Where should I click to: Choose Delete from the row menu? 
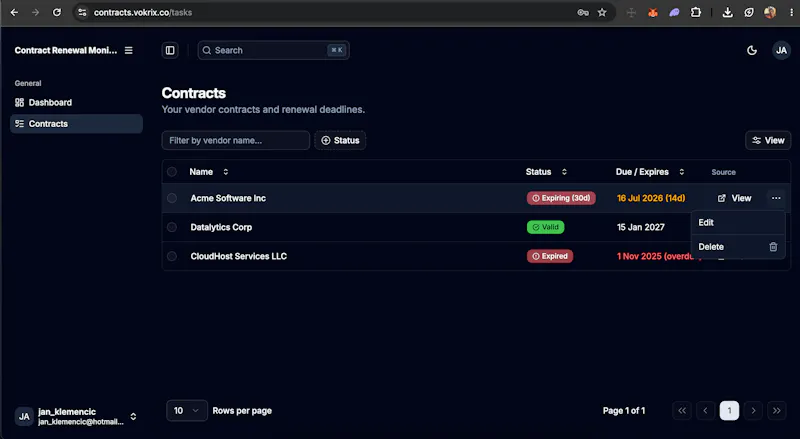pyautogui.click(x=738, y=247)
